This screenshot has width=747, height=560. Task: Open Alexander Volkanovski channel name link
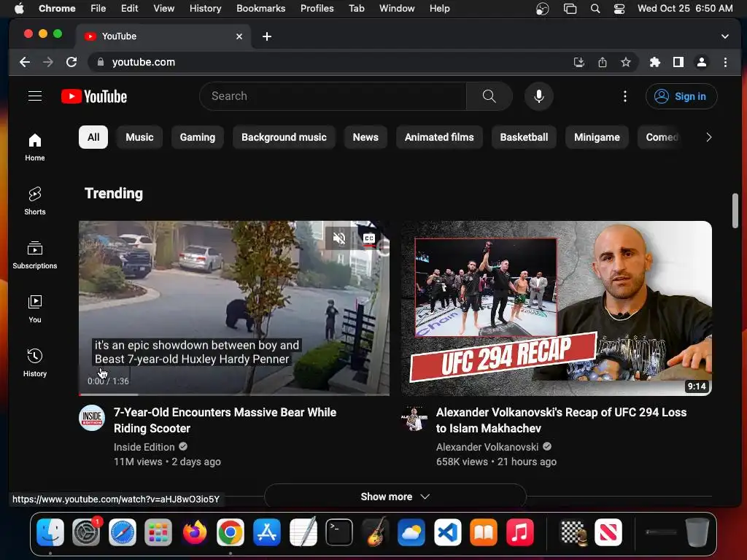click(x=487, y=447)
